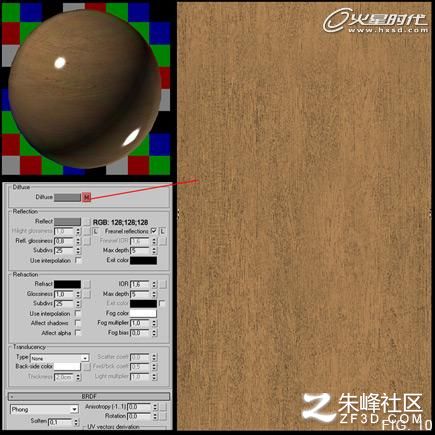Click the Diffuse map M button
This screenshot has height=435, width=435.
click(x=86, y=197)
